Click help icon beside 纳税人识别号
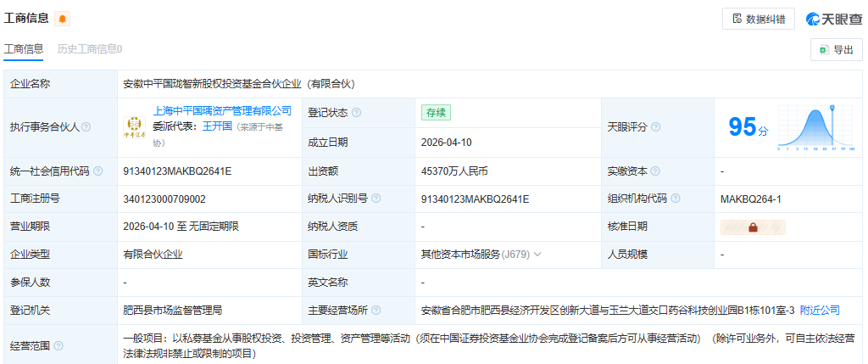868x364 pixels. tap(376, 199)
